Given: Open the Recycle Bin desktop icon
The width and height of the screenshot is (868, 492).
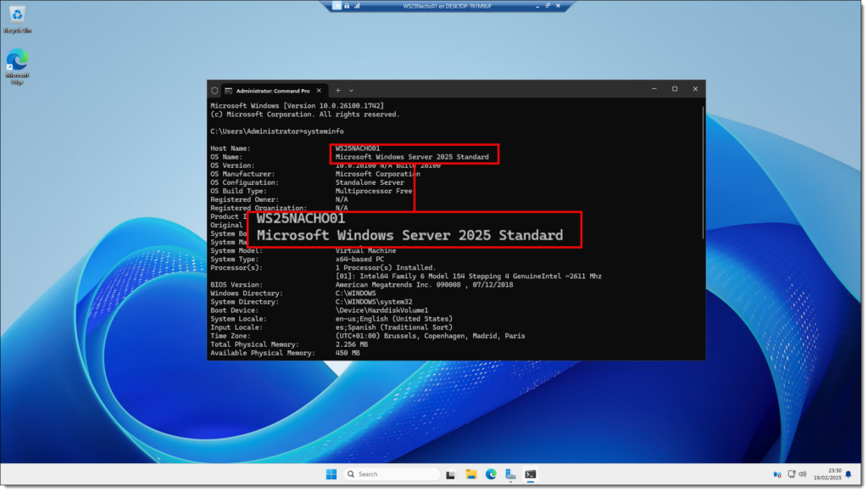Looking at the screenshot, I should pos(17,20).
